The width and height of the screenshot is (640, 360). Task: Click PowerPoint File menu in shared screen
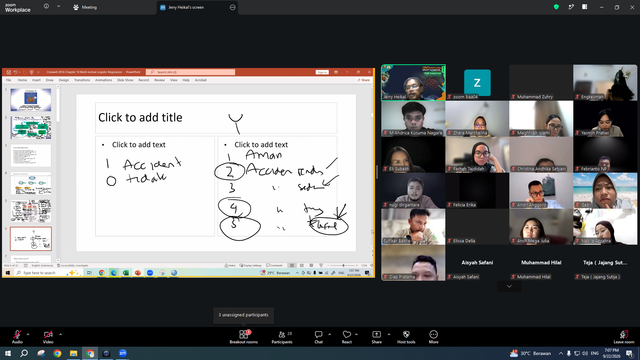(x=9, y=80)
